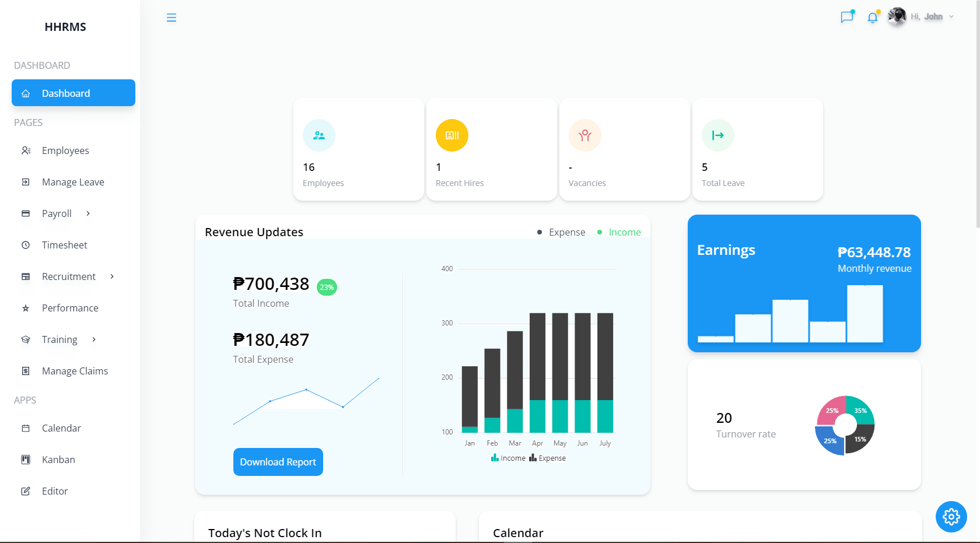Screen dimensions: 980x543
Task: Toggle the hamburger sidebar menu icon
Action: [x=171, y=17]
